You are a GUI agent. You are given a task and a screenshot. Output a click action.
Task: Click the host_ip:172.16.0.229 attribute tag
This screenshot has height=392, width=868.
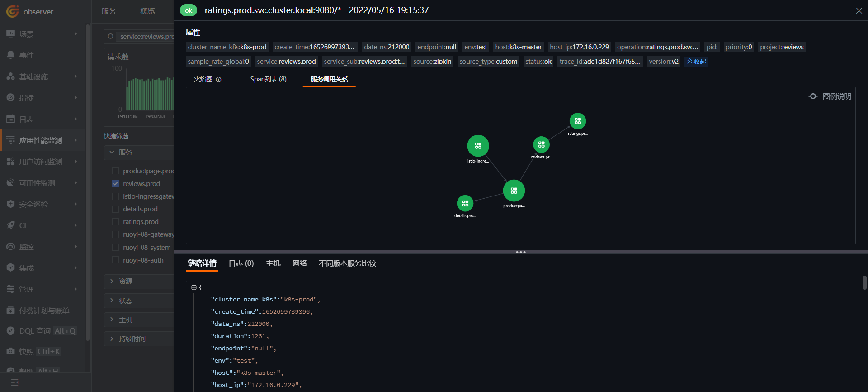pyautogui.click(x=580, y=47)
